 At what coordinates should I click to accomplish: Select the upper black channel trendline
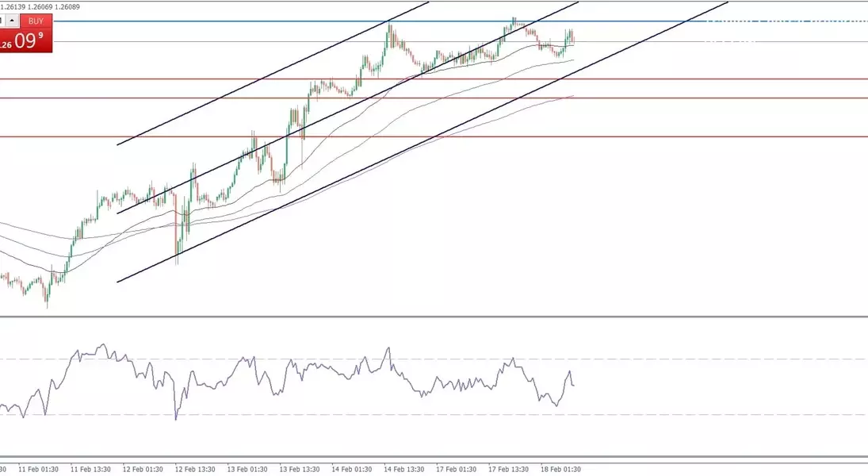point(238,88)
